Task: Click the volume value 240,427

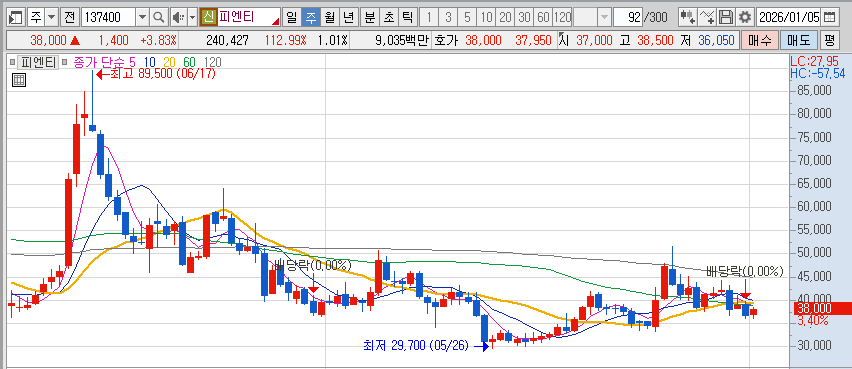Action: 228,41
